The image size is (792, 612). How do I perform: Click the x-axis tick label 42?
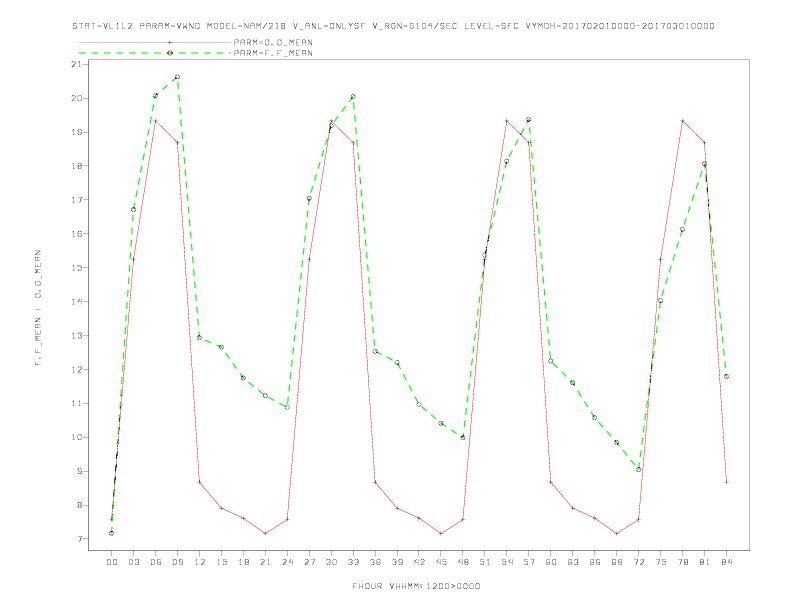pyautogui.click(x=419, y=562)
